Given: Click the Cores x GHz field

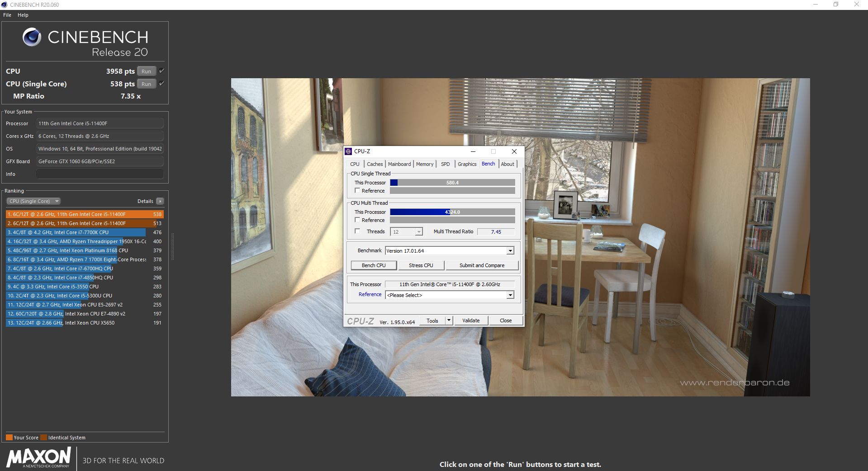Looking at the screenshot, I should click(100, 136).
